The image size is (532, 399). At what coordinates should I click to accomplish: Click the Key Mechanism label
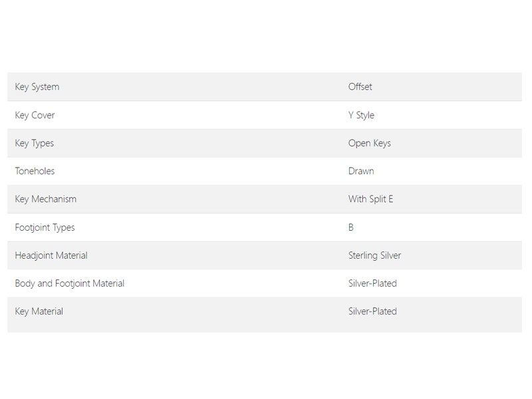coord(45,199)
